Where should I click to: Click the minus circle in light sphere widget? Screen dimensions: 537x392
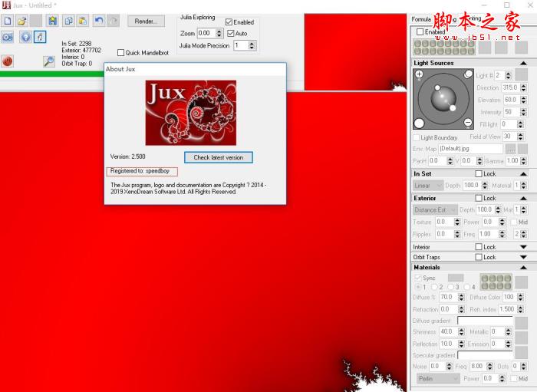[468, 122]
